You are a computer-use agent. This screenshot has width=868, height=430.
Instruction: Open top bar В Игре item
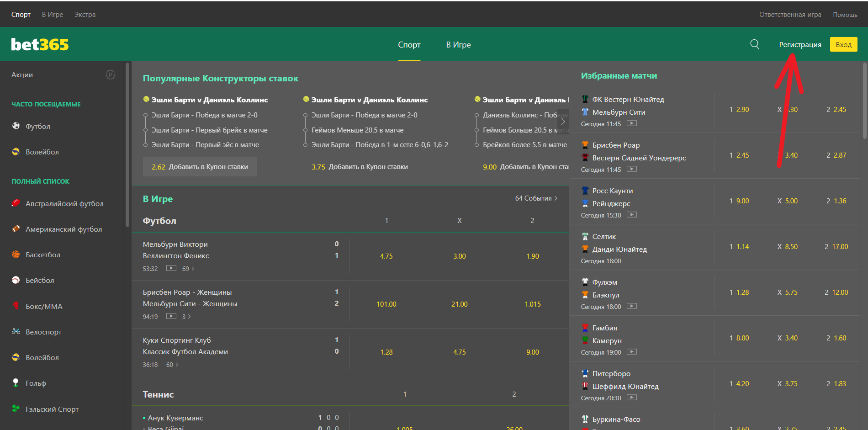(x=53, y=15)
